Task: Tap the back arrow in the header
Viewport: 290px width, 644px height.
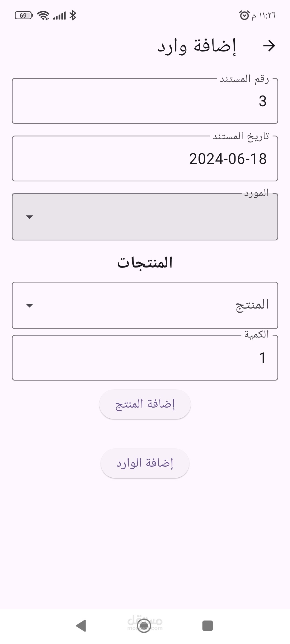Action: tap(269, 46)
